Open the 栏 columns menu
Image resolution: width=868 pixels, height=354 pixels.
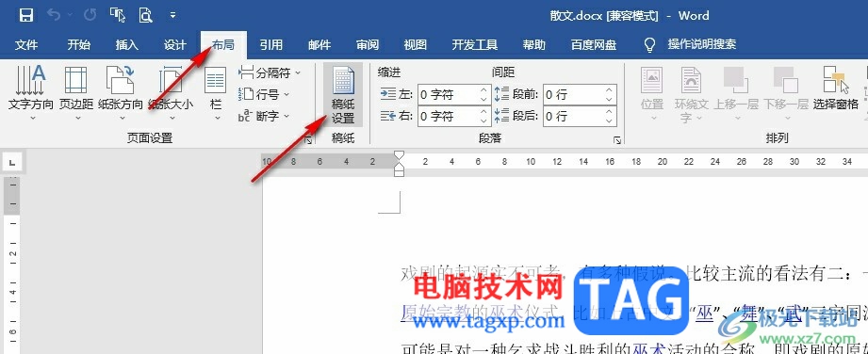click(x=216, y=93)
